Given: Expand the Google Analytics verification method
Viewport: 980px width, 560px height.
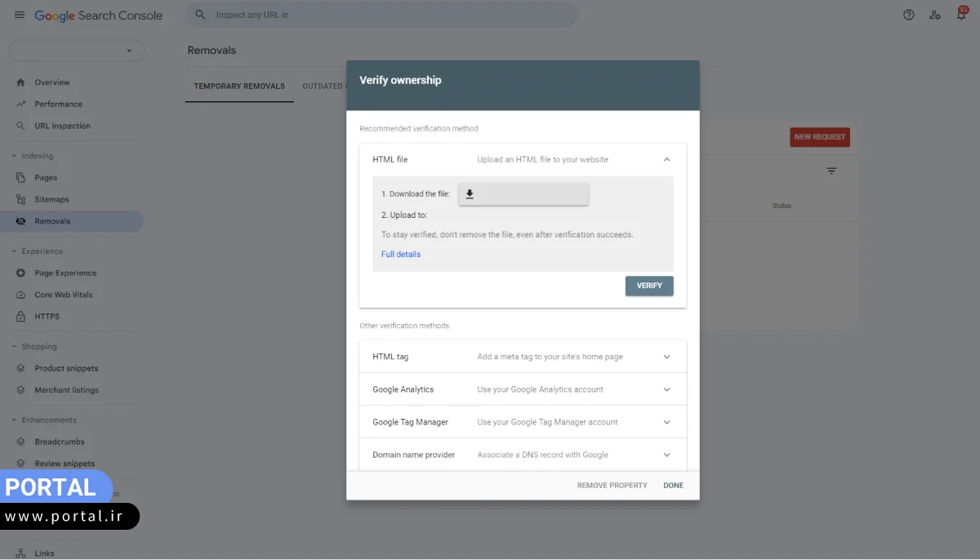Looking at the screenshot, I should [666, 389].
